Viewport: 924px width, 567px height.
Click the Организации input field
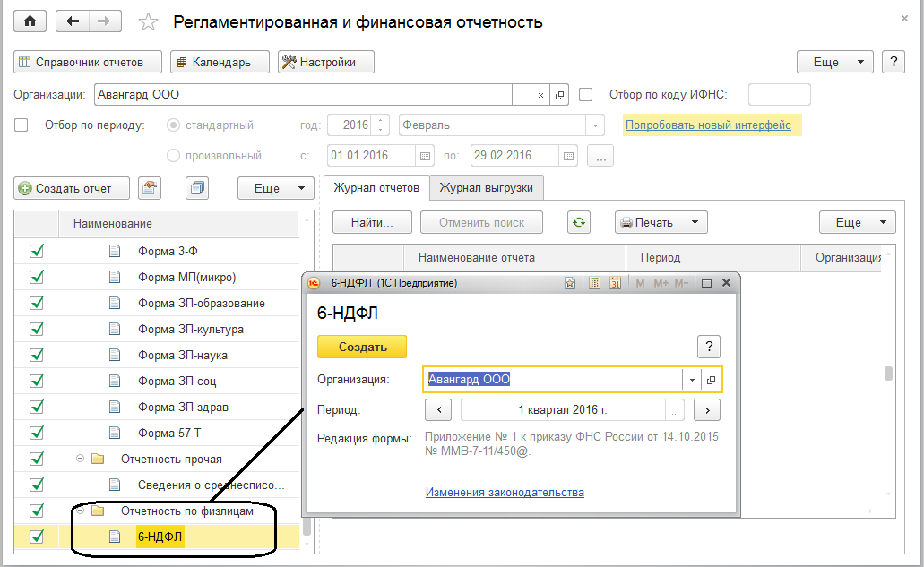303,94
